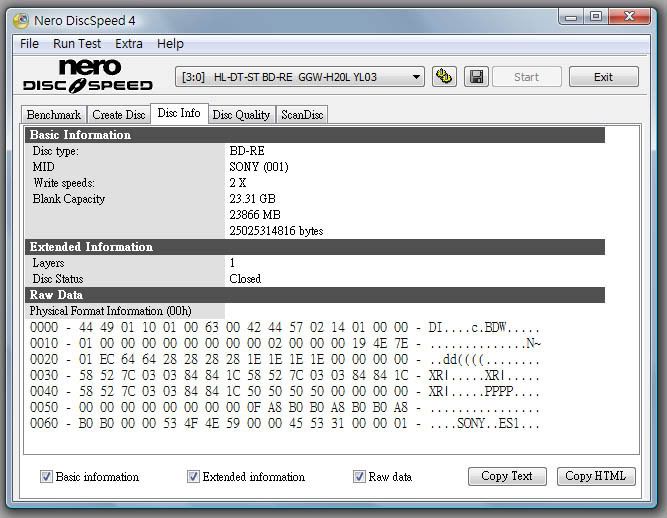The height and width of the screenshot is (518, 667).
Task: Click the Blank Capacity label
Action: click(x=68, y=199)
